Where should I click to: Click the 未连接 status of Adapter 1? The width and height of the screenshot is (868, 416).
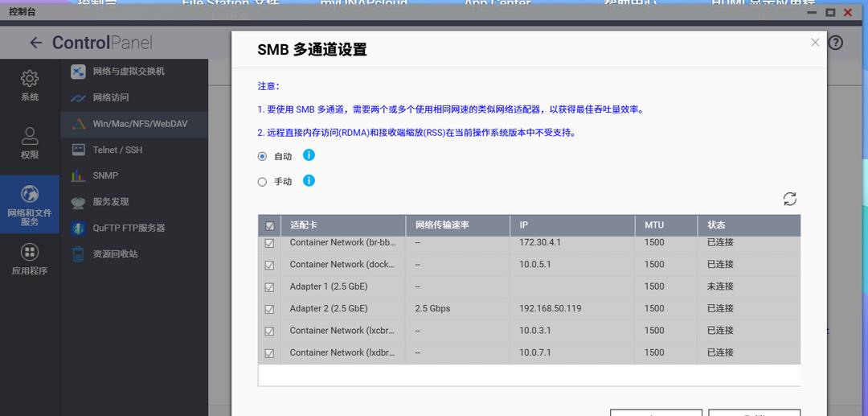[720, 286]
